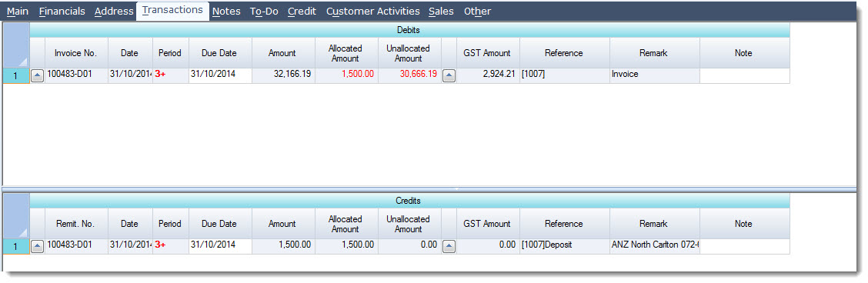Click the empty Note cell in Credits row
Image resolution: width=868 pixels, height=283 pixels.
pos(745,247)
